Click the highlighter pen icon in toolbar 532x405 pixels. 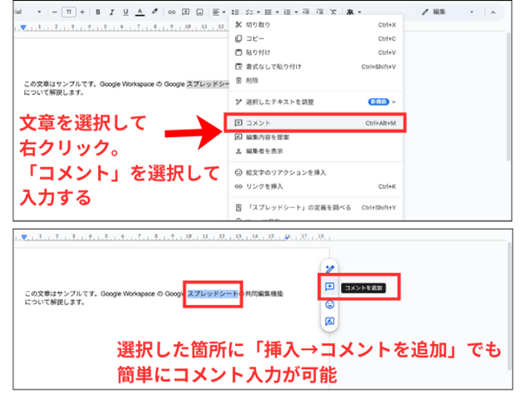(155, 12)
